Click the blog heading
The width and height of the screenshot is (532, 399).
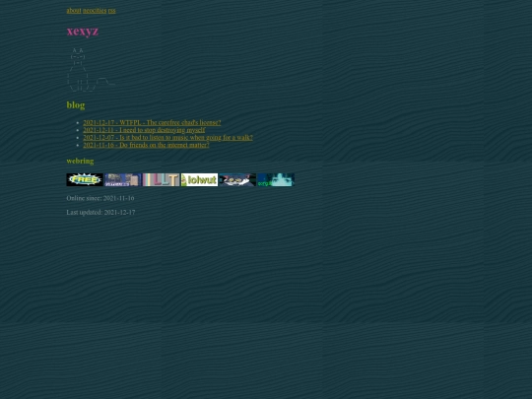pyautogui.click(x=76, y=105)
